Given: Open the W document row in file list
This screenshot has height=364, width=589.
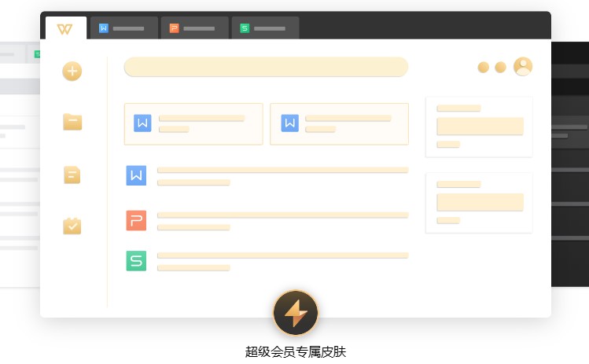Looking at the screenshot, I should click(267, 175).
